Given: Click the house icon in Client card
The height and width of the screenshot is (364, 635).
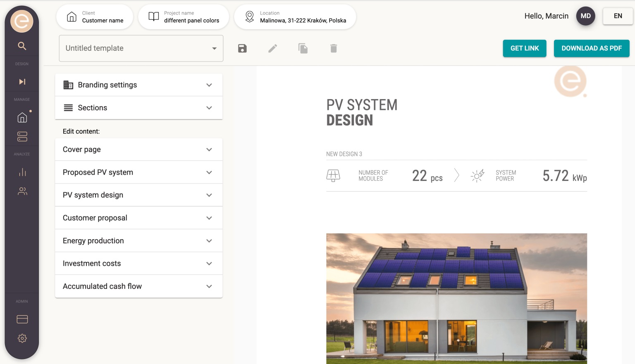Looking at the screenshot, I should coord(72,17).
